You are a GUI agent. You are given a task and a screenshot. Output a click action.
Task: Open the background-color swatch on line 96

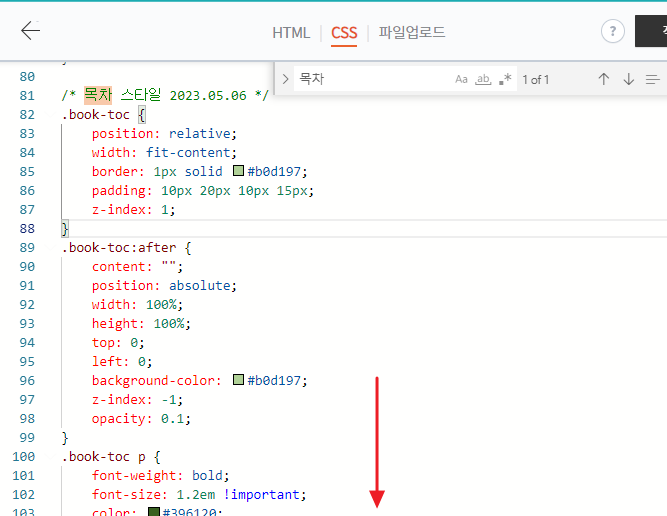tap(238, 379)
